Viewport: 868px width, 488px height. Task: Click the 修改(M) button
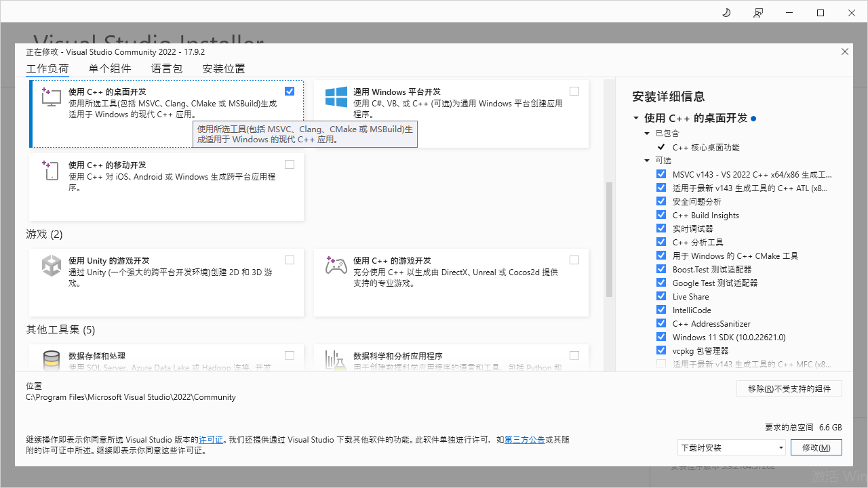(x=816, y=447)
